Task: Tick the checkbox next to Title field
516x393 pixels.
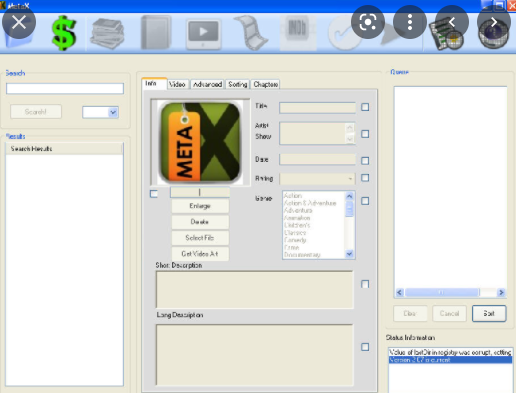Action: coord(365,107)
